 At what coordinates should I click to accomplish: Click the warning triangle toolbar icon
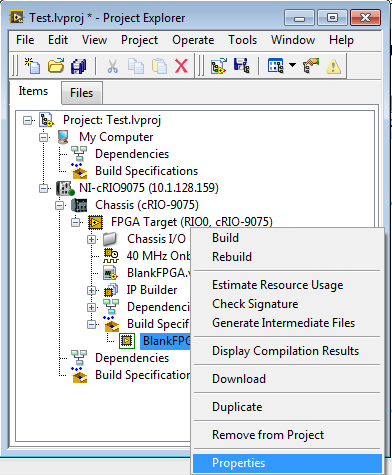coord(333,66)
